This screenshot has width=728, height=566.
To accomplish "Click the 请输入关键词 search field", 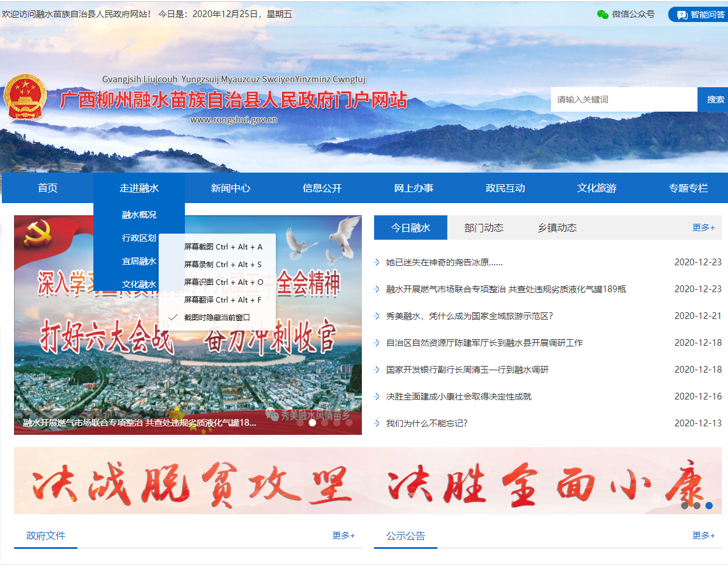I will point(624,99).
